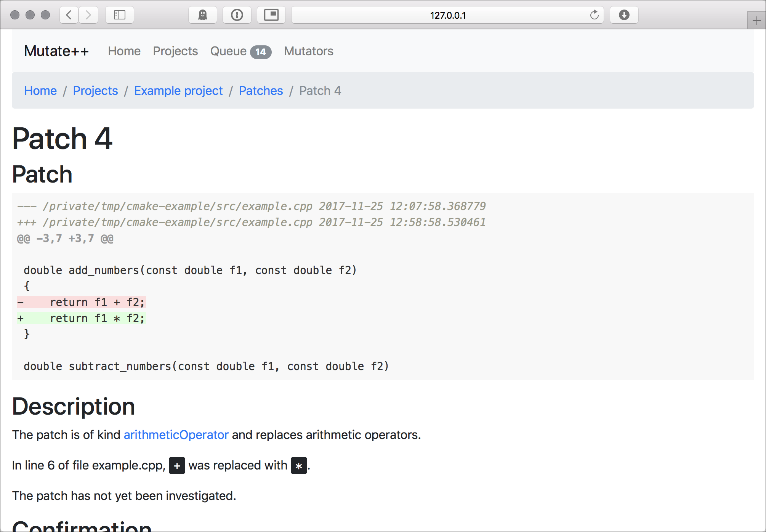Open Patches breadcrumb link
Screen dimensions: 766x532
261,91
